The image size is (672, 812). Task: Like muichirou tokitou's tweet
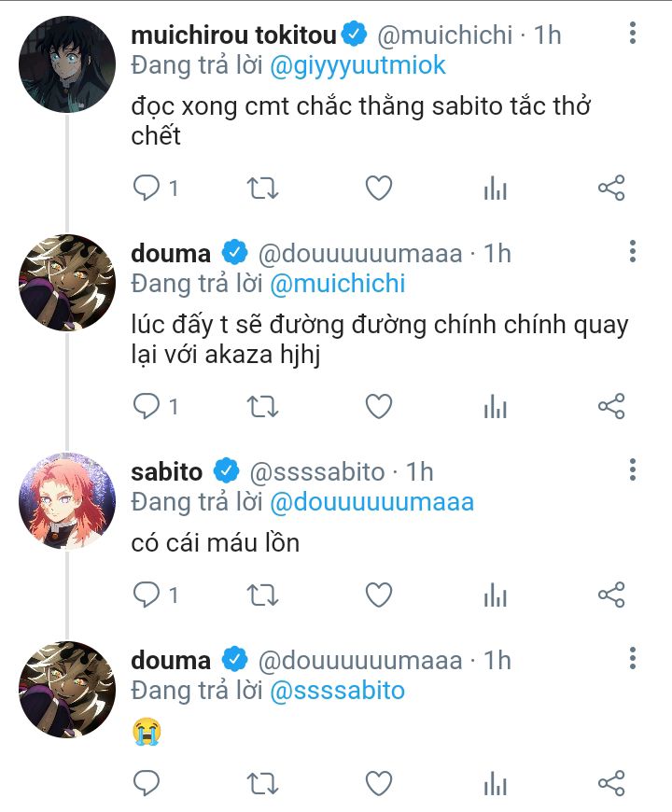(378, 189)
